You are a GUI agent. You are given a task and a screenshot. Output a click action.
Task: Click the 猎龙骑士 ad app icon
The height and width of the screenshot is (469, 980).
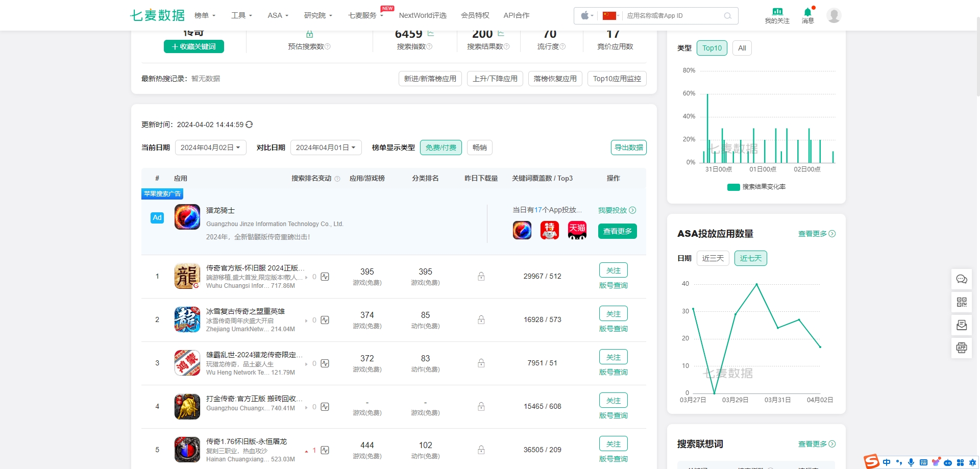pos(187,217)
